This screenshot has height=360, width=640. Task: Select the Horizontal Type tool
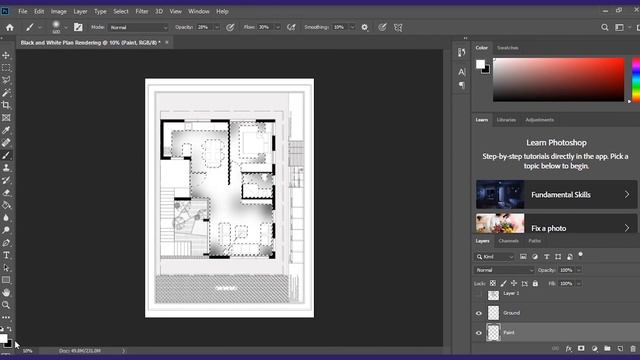point(6,256)
